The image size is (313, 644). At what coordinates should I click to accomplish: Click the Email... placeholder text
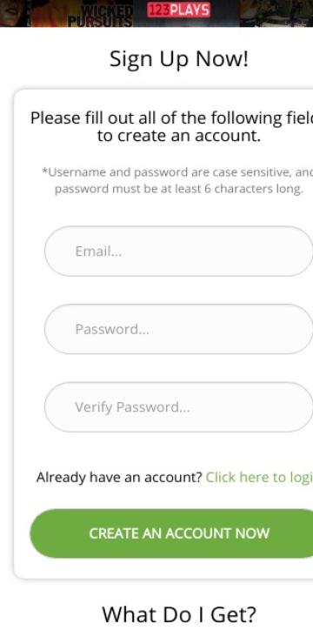click(98, 252)
